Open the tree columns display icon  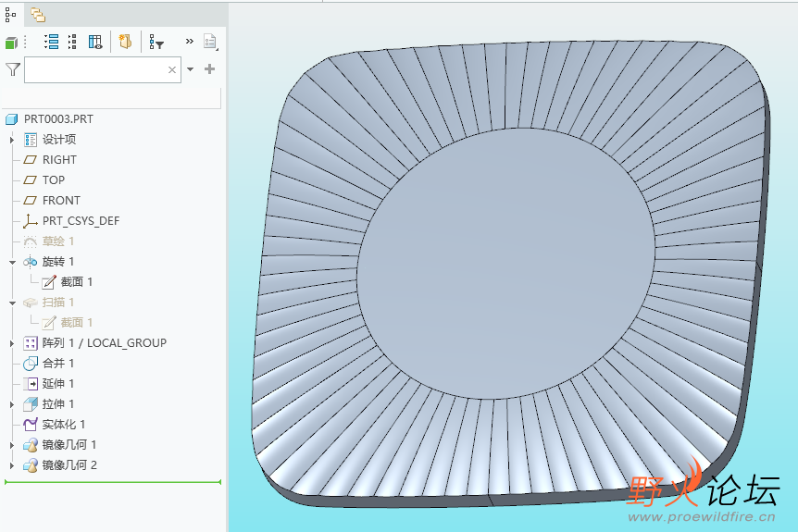tap(94, 42)
